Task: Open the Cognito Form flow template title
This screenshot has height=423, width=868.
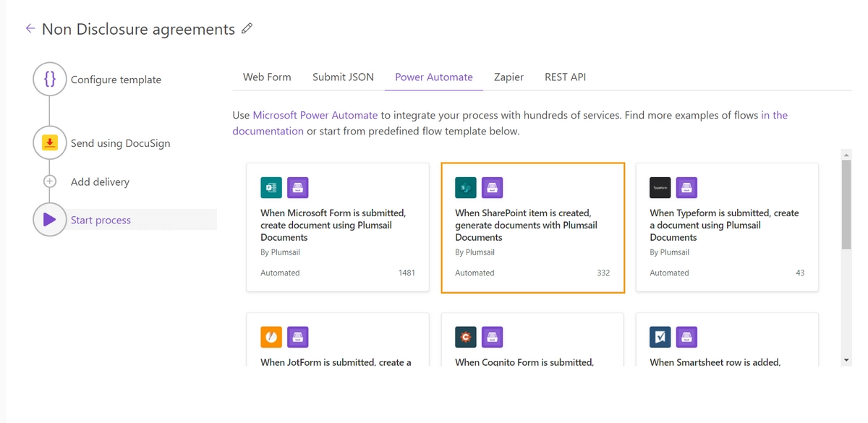Action: click(524, 362)
